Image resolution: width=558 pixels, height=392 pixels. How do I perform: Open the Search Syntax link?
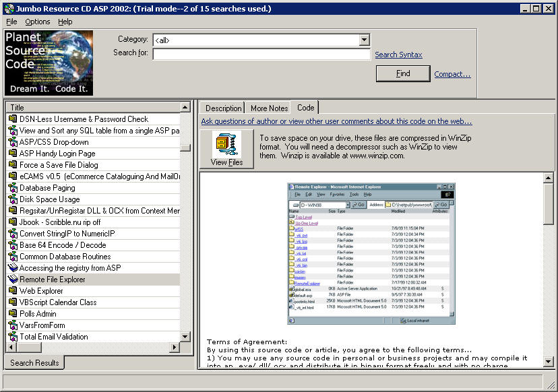(x=398, y=55)
